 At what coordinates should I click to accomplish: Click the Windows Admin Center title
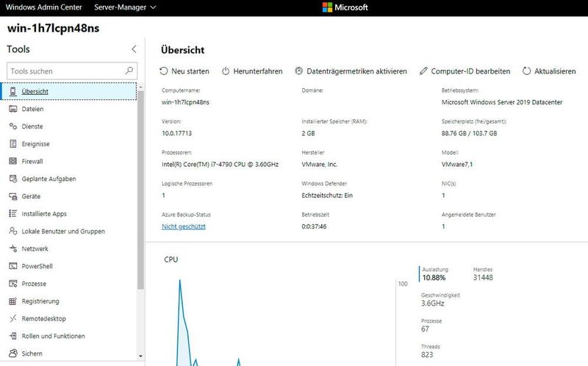point(44,7)
